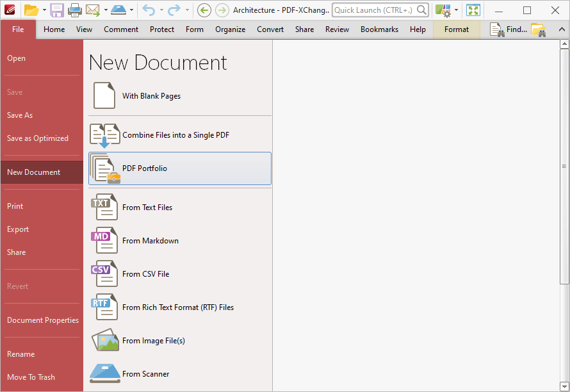Expand the Undo history dropdown arrow
Screen dimensions: 570x392
161,10
